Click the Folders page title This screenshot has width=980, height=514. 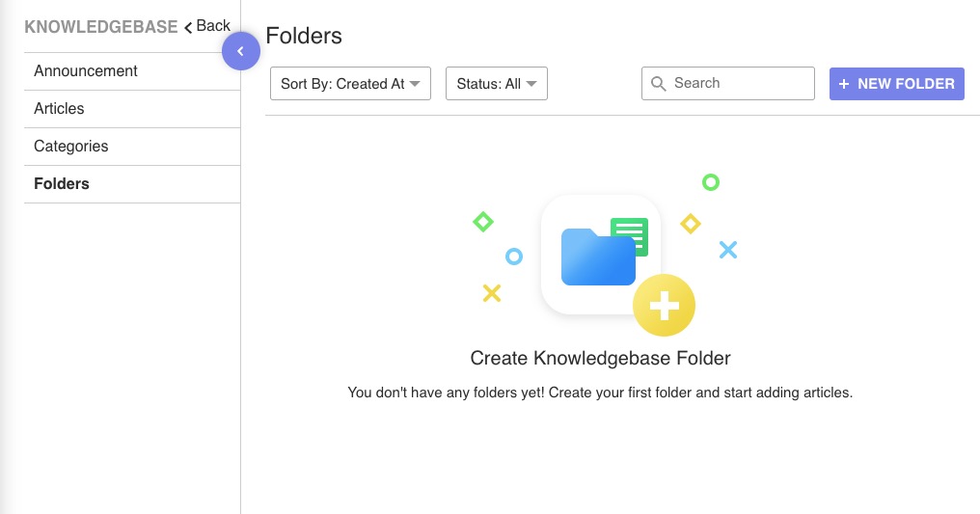[304, 36]
